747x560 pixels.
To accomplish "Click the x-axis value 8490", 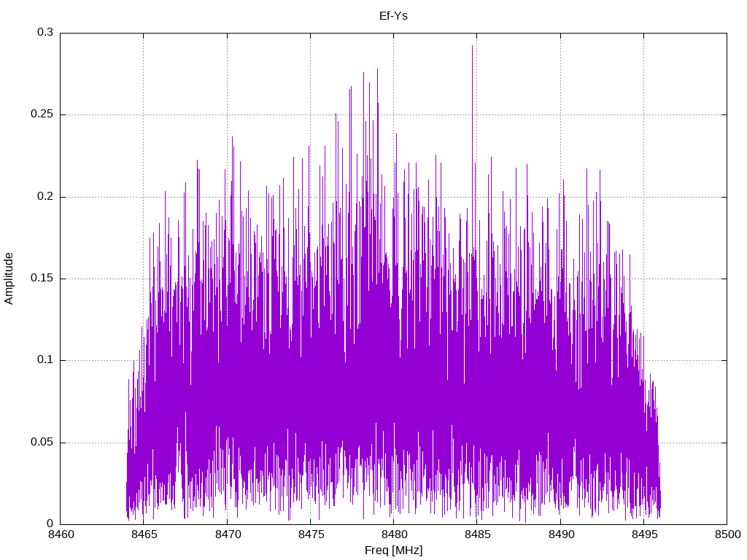I will tap(560, 534).
